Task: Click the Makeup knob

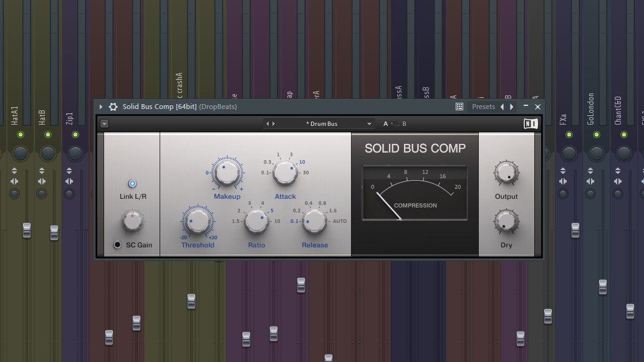Action: pos(227,173)
